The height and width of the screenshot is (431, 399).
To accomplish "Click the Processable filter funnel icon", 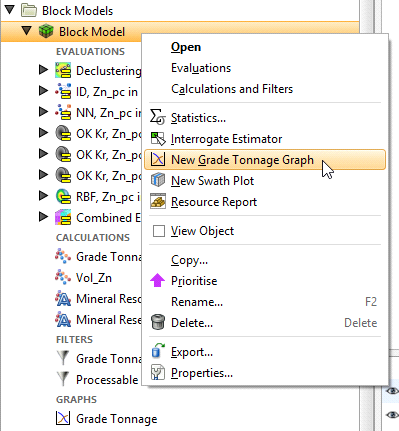I will (63, 379).
